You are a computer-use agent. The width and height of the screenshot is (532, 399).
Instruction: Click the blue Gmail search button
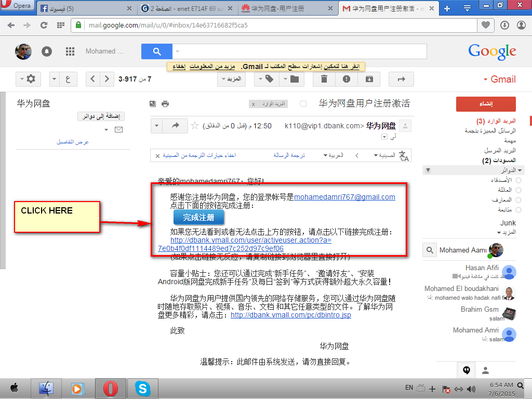[x=157, y=51]
